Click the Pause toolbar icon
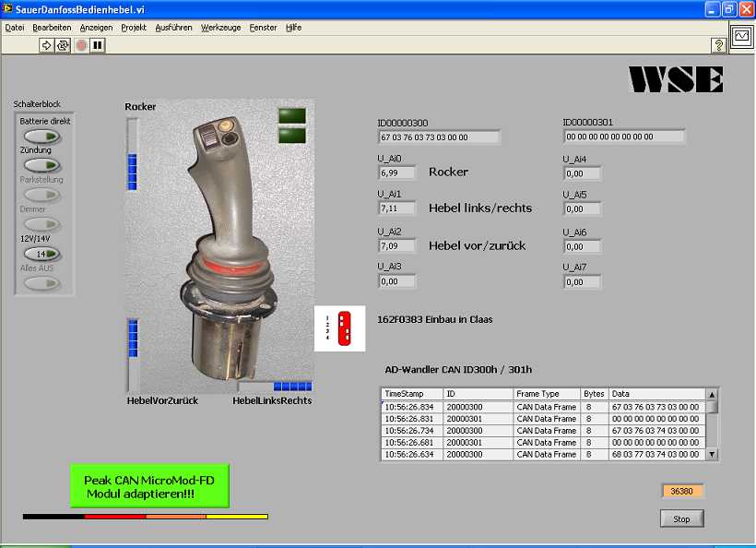This screenshot has width=756, height=548. click(x=98, y=45)
